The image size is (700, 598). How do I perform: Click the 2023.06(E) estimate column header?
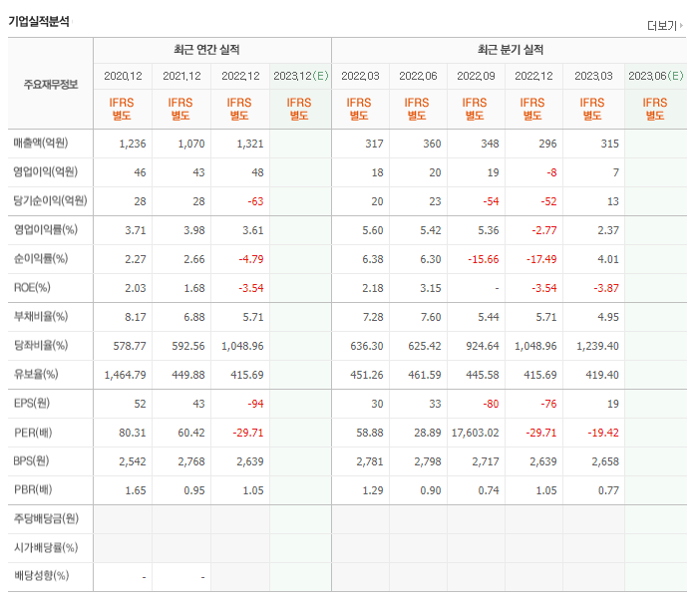click(656, 76)
